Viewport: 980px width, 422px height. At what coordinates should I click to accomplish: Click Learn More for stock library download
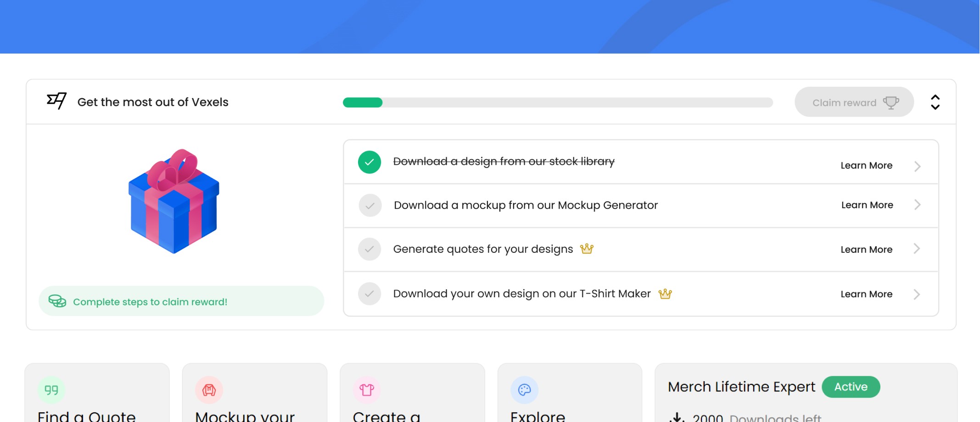tap(867, 166)
